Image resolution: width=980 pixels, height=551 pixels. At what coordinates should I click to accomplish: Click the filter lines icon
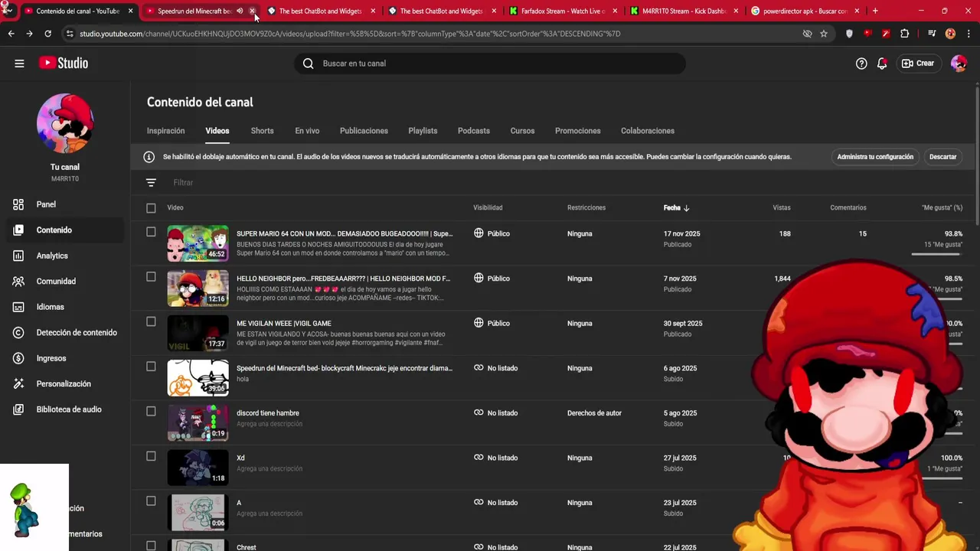tap(151, 182)
